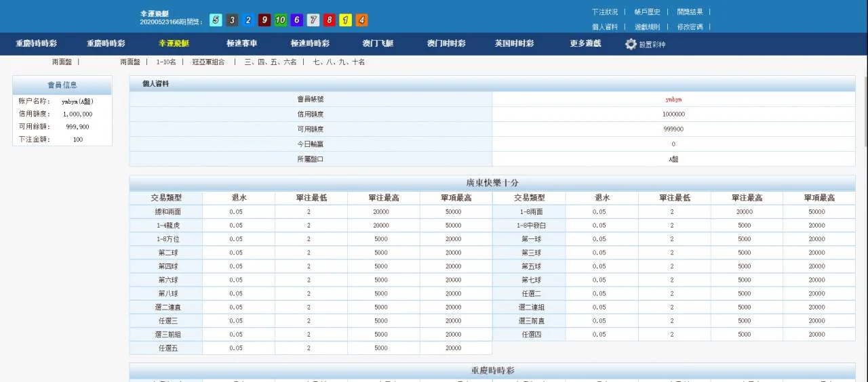Image resolution: width=868 pixels, height=382 pixels.
Task: Open the 遊戲規則 game rules link
Action: (x=647, y=27)
